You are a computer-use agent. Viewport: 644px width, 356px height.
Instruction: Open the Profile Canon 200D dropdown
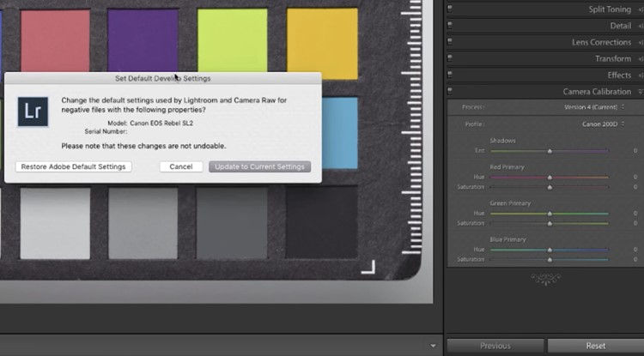[603, 124]
